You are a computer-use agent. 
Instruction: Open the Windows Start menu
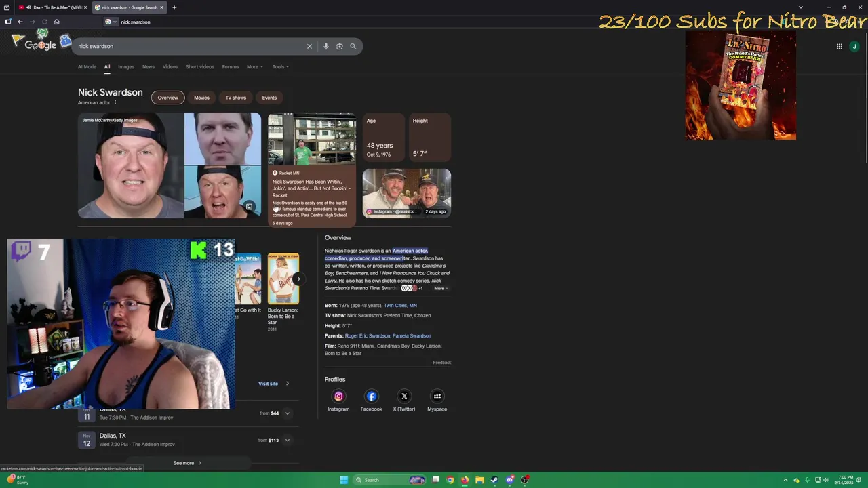click(344, 480)
